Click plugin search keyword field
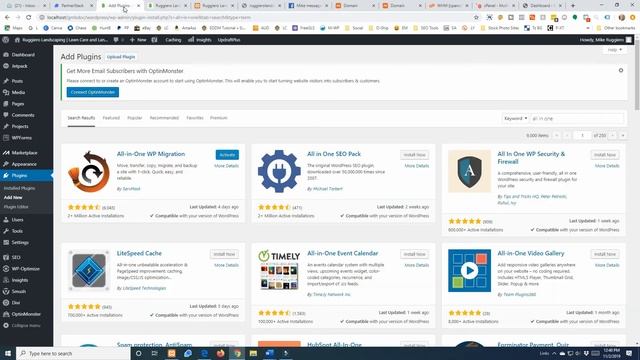Image resolution: width=640 pixels, height=360 pixels. (x=577, y=118)
